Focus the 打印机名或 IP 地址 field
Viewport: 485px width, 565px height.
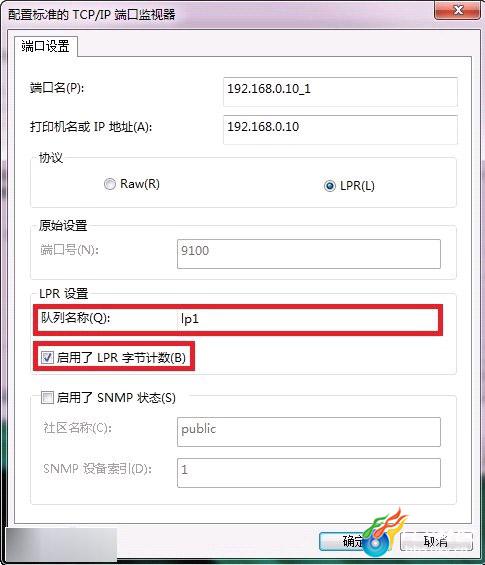tap(340, 130)
